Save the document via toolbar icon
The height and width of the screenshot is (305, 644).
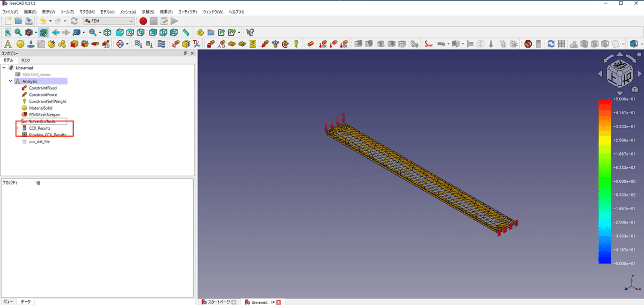(28, 21)
